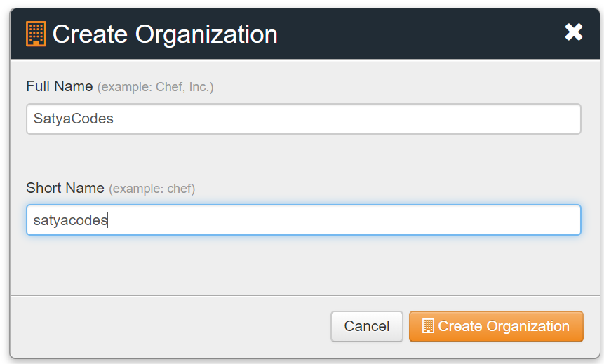The height and width of the screenshot is (364, 604).
Task: Focus the Full Name input field
Action: (x=303, y=119)
